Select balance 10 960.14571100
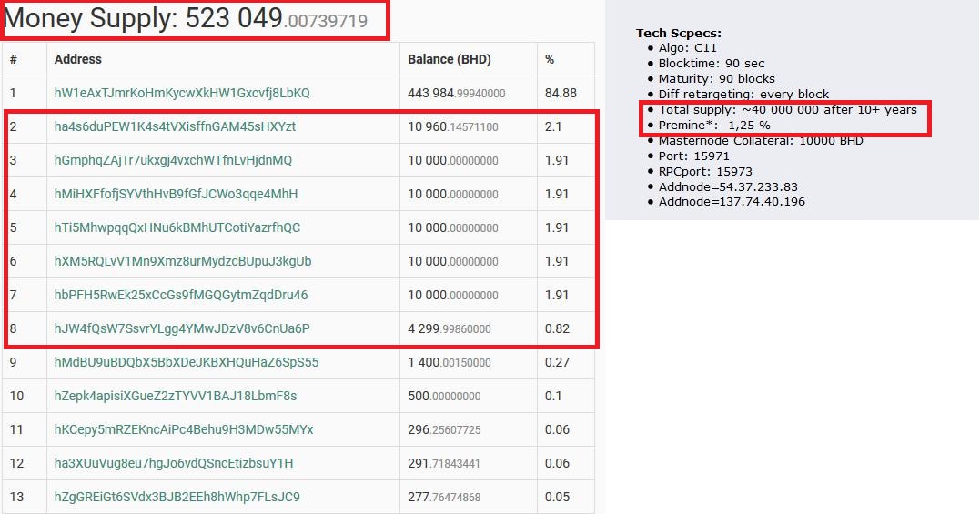Screen dimensions: 980x514 click(x=453, y=126)
